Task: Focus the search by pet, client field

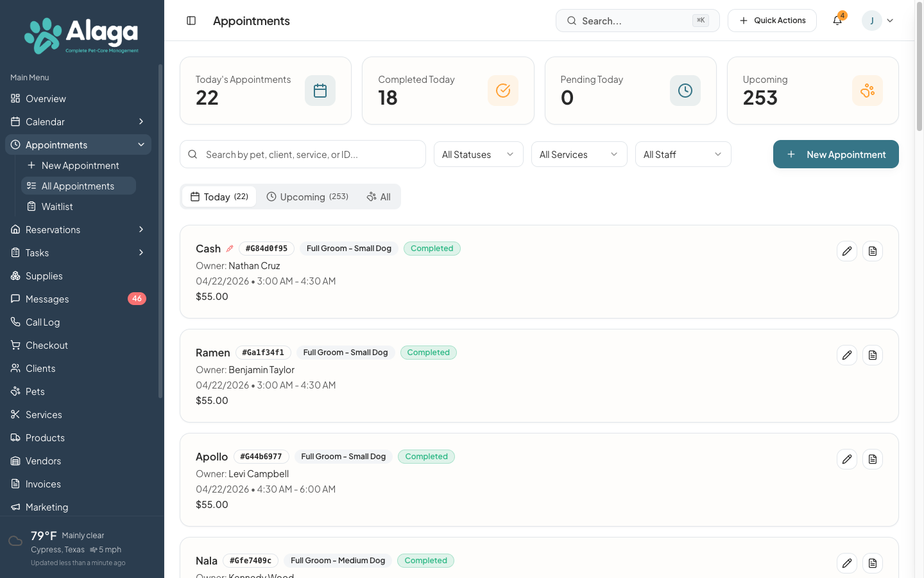Action: 303,154
